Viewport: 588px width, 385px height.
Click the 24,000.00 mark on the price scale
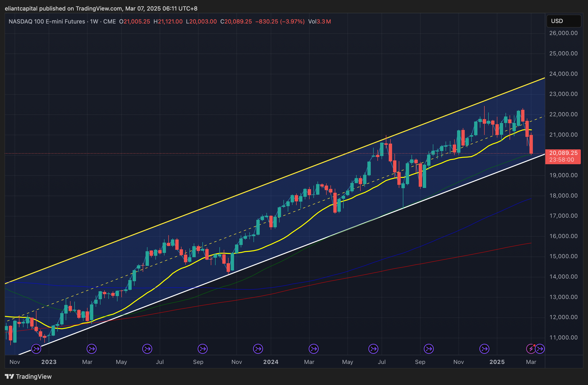click(x=563, y=74)
